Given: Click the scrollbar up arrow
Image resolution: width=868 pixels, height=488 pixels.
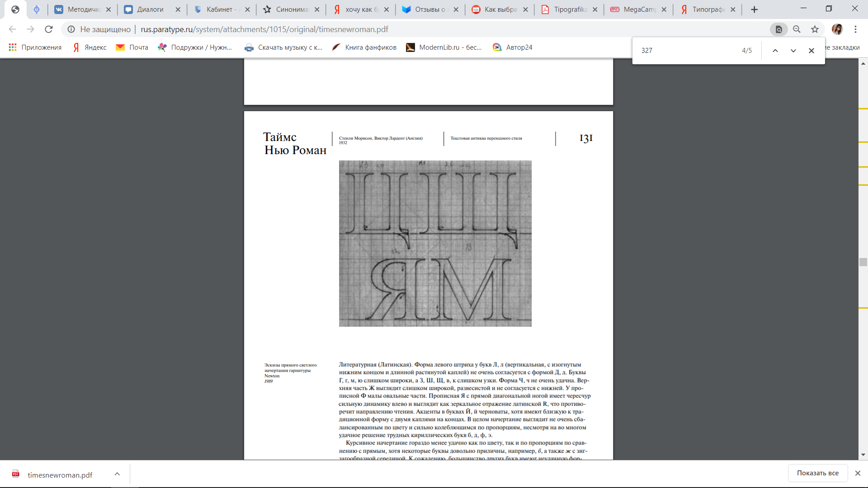Looking at the screenshot, I should coord(863,64).
